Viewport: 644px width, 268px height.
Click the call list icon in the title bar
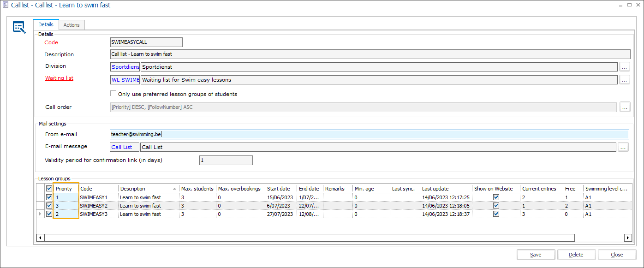[5, 5]
